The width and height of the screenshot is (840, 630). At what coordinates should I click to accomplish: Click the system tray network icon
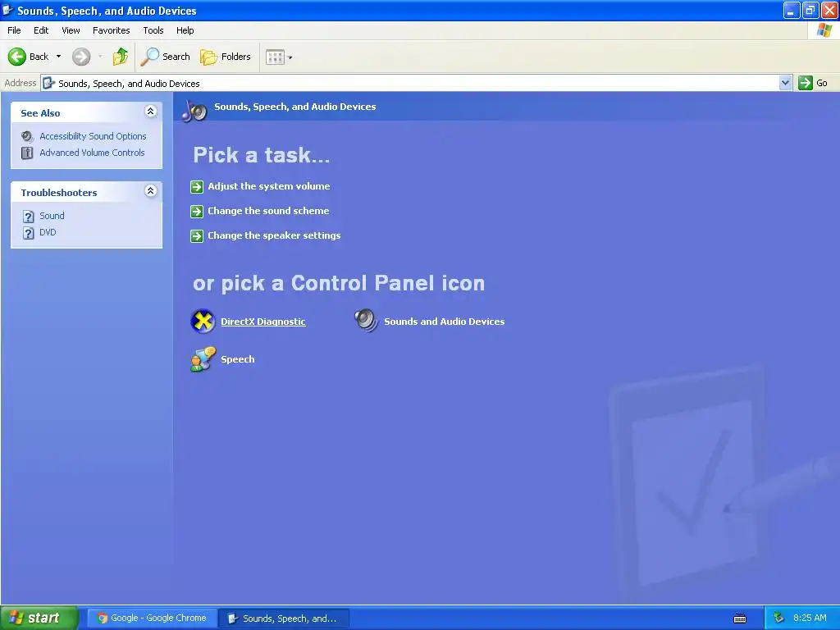[x=778, y=619]
